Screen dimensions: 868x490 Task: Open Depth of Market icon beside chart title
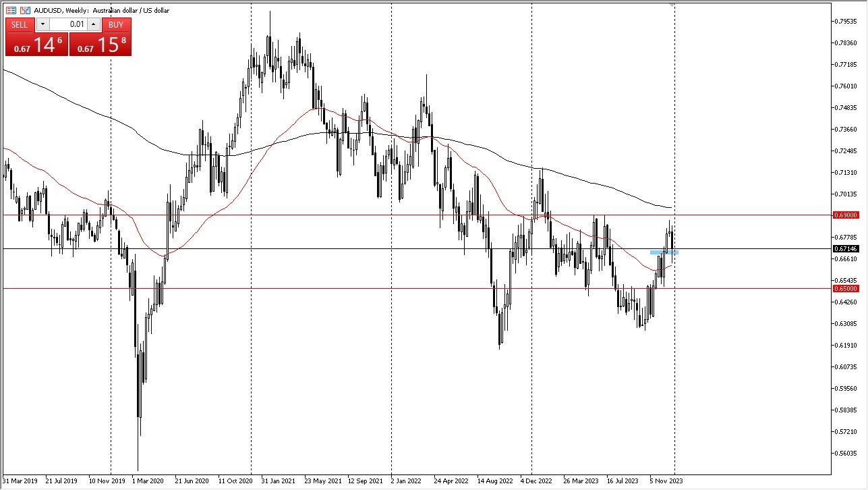pos(25,10)
